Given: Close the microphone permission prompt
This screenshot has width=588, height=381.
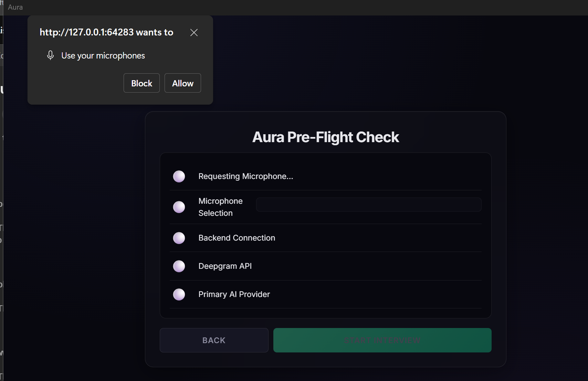Looking at the screenshot, I should point(194,32).
